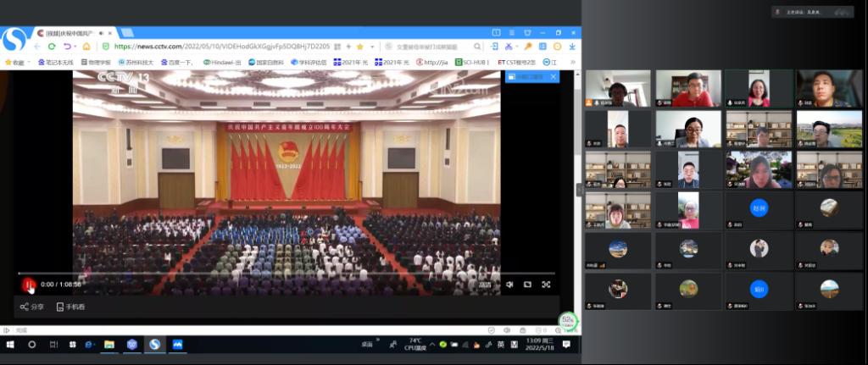Viewport: 868px width, 365px height.
Task: Open the screenshot scissors tool in the toolbar
Action: tap(509, 47)
